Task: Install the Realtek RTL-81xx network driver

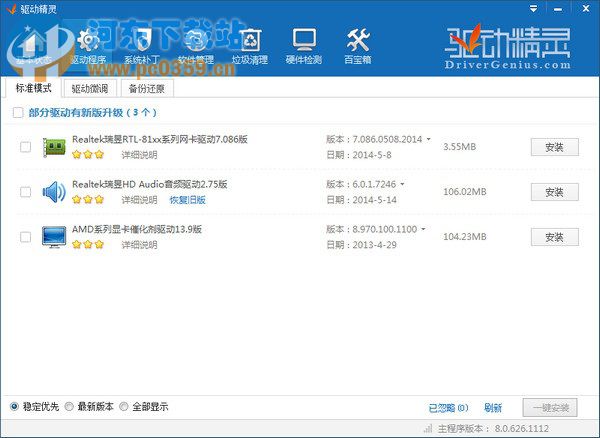Action: (554, 147)
